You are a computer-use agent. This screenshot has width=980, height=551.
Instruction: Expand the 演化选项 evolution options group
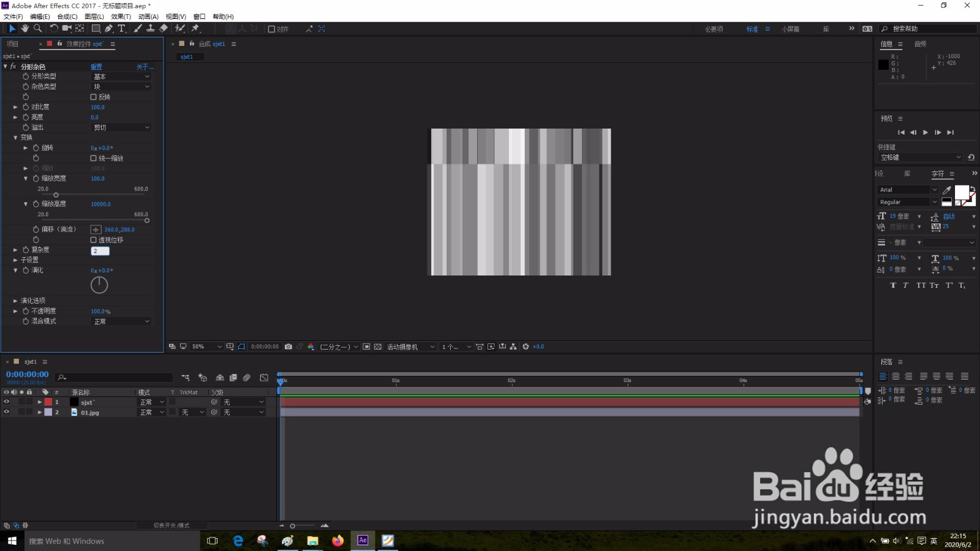click(15, 301)
